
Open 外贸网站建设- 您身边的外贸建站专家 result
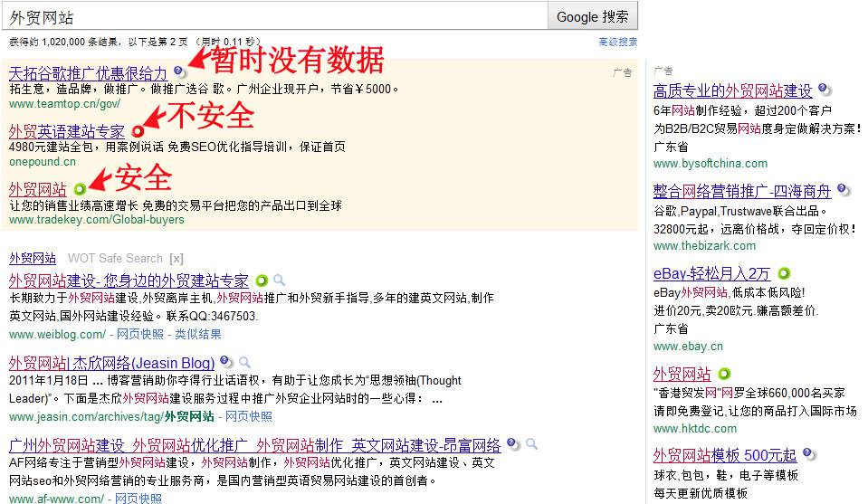coord(129,281)
